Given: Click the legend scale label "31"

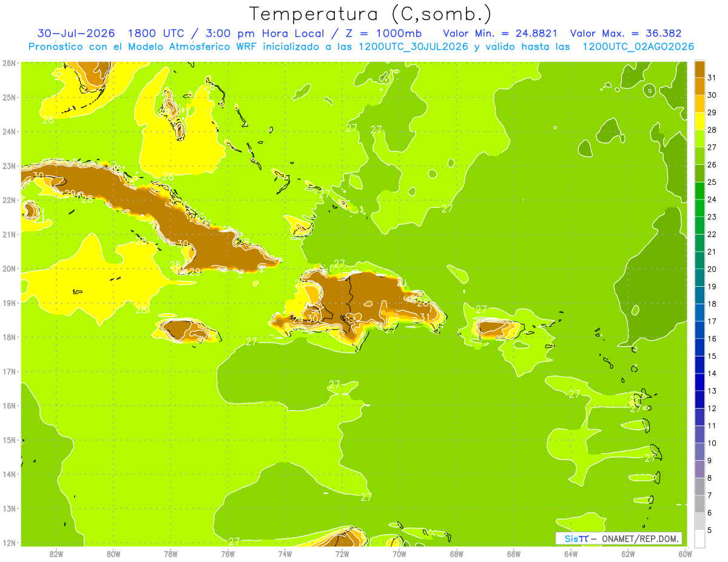Looking at the screenshot, I should tap(712, 78).
